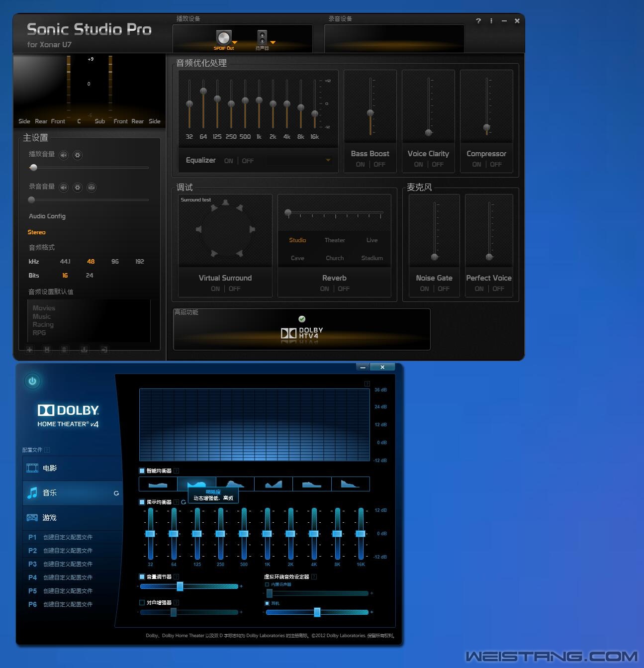Screen dimensions: 644x668
Task: Select the SPDIF Out playback device icon
Action: 223,37
